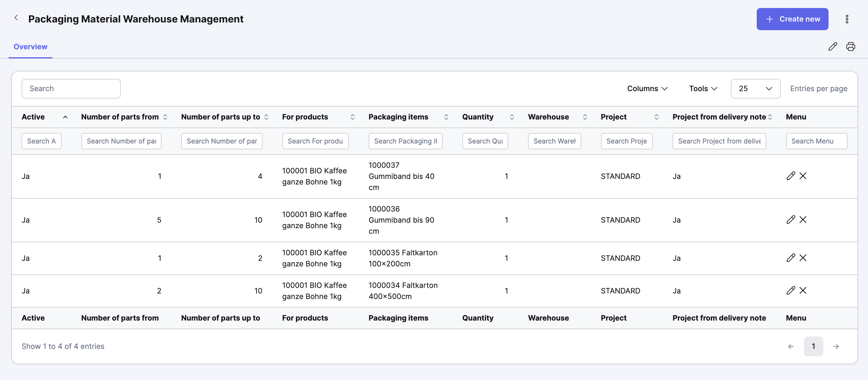868x380 pixels.
Task: Click the page title Packaging Material Warehouse Management
Action: click(x=136, y=19)
